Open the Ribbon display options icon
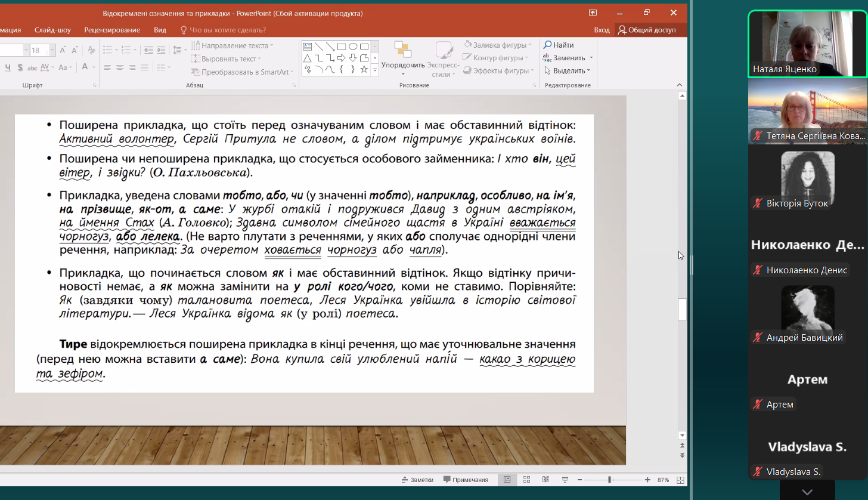The image size is (868, 500). [593, 13]
